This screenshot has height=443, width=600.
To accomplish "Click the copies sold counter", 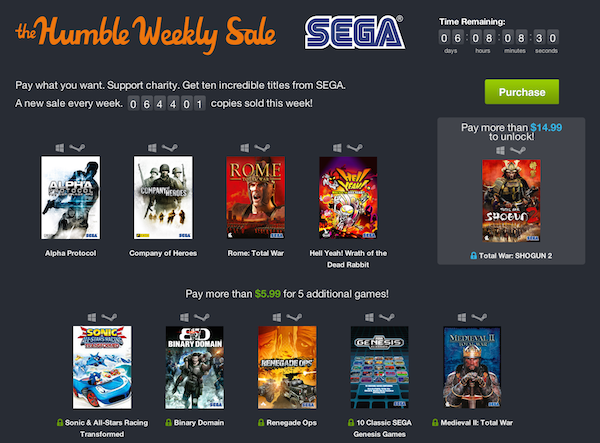I will 166,104.
